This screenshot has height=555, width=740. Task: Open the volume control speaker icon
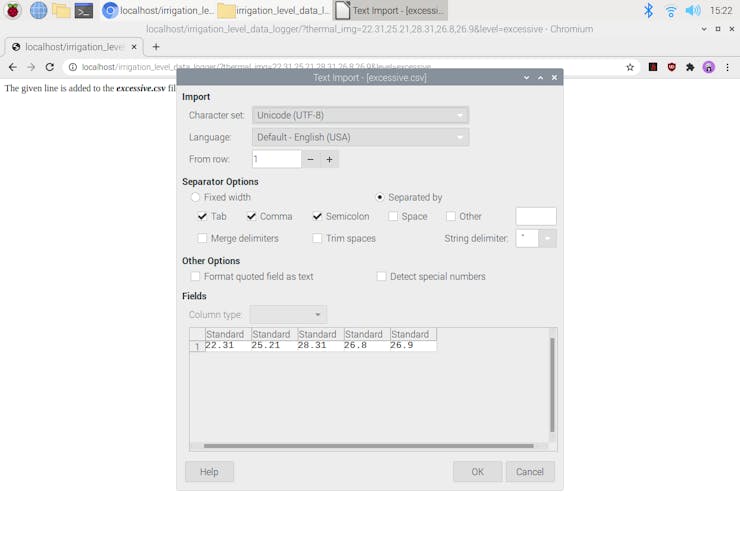693,10
